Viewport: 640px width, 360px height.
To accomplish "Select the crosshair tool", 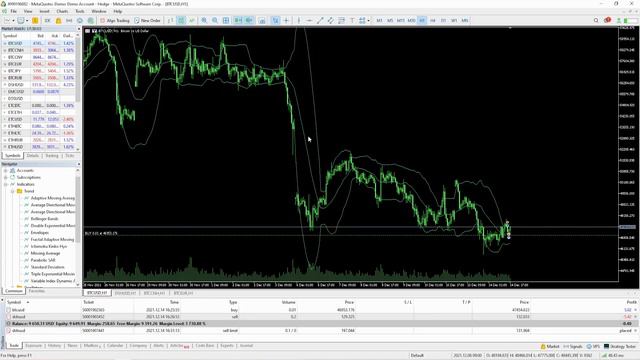I will [286, 20].
